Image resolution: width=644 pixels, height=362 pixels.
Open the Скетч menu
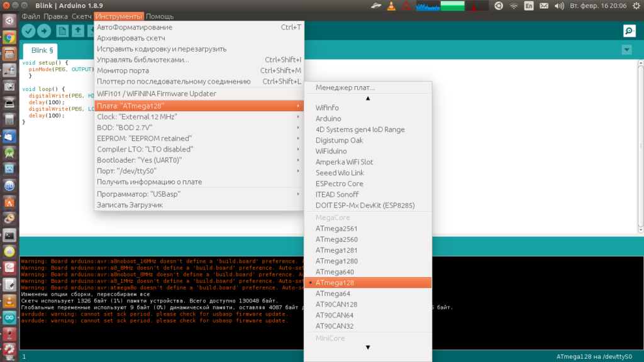pyautogui.click(x=81, y=16)
